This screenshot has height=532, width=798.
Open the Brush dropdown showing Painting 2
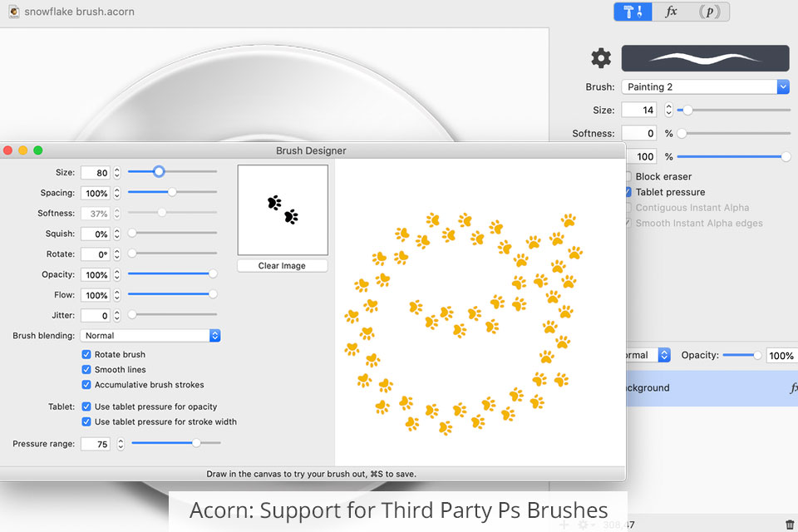pos(705,86)
